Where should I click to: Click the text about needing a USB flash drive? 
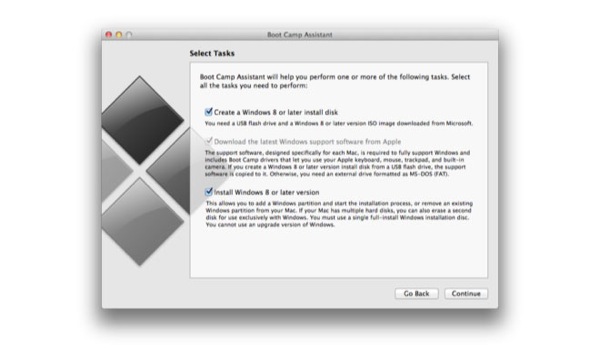click(339, 123)
